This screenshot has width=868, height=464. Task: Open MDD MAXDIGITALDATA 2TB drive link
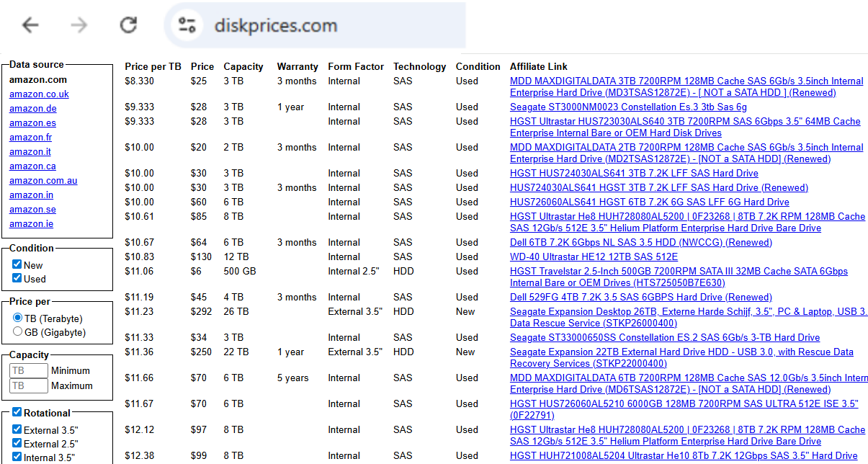click(x=686, y=153)
